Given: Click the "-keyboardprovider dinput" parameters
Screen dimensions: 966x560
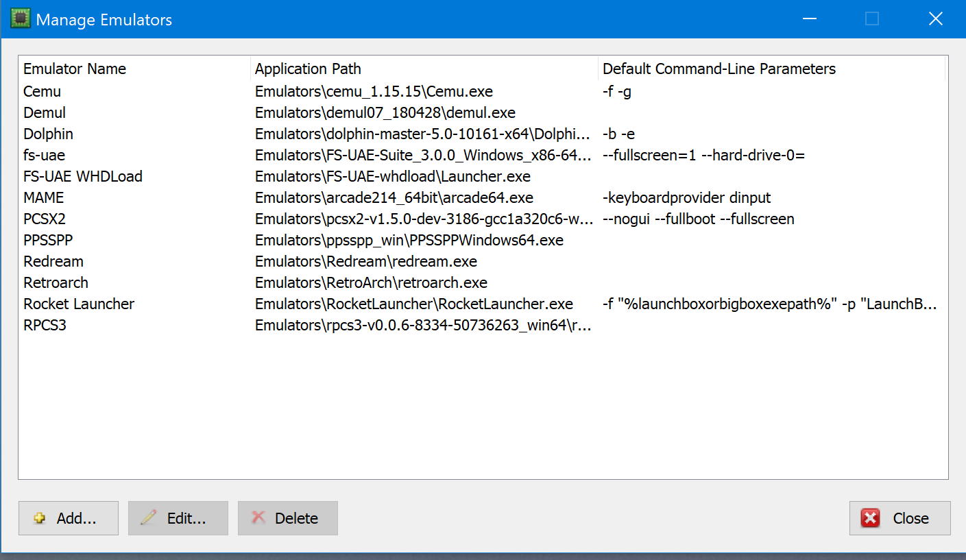Looking at the screenshot, I should click(x=687, y=197).
